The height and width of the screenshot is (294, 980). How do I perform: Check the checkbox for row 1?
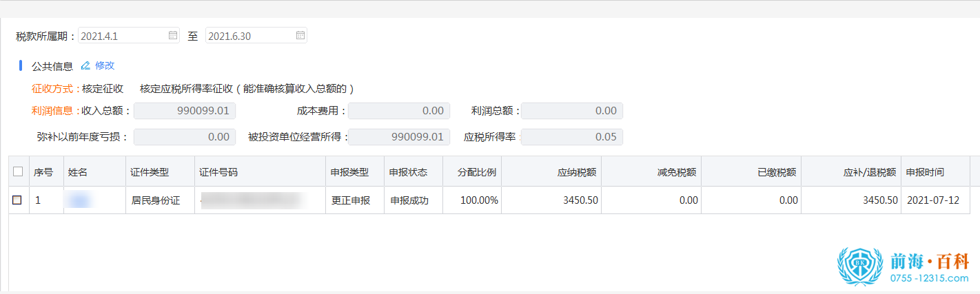point(18,200)
